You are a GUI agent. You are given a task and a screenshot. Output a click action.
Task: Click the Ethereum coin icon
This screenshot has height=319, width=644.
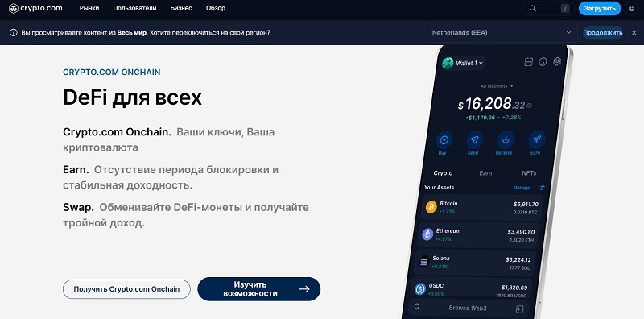(427, 234)
